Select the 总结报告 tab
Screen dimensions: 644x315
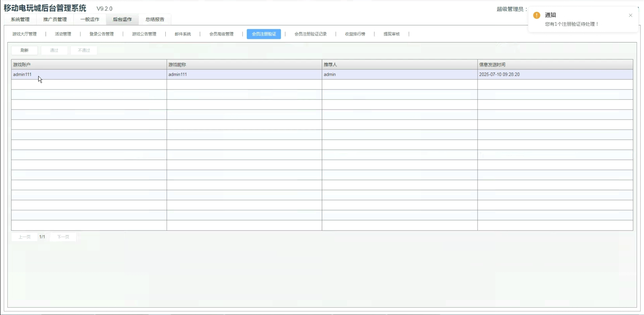coord(155,19)
